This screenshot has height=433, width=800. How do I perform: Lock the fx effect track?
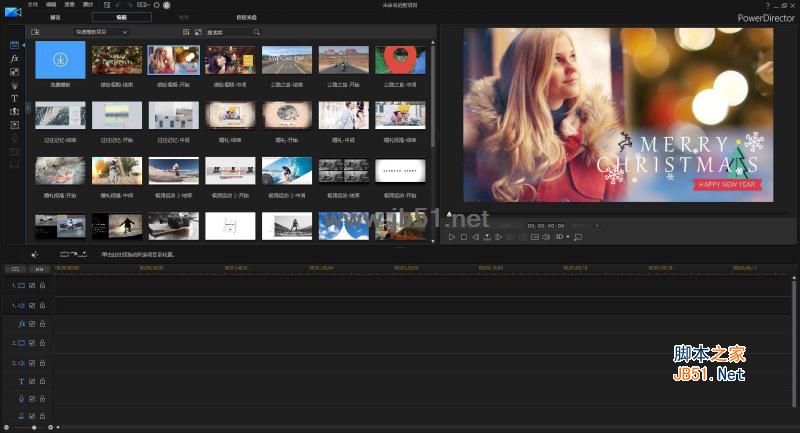(x=43, y=324)
